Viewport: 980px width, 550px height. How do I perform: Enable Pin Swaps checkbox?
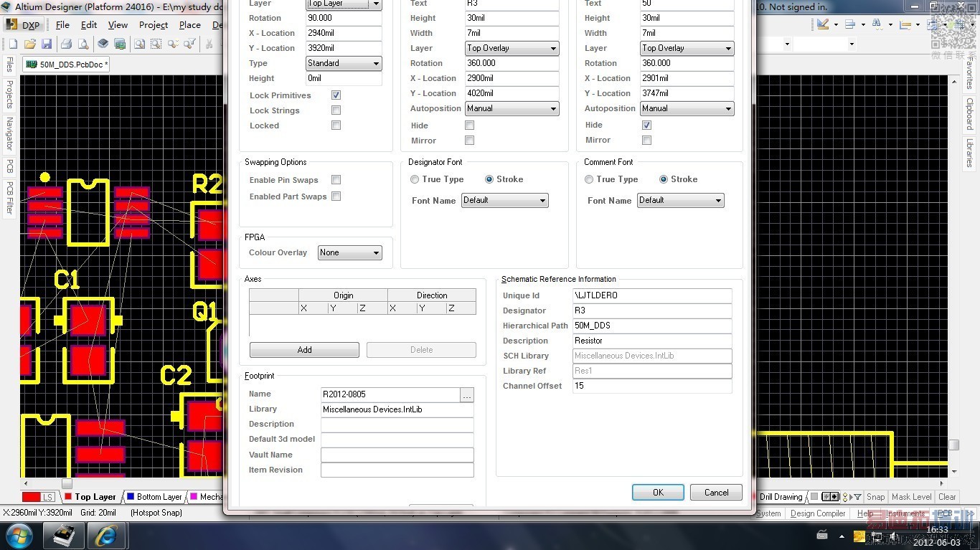click(336, 180)
